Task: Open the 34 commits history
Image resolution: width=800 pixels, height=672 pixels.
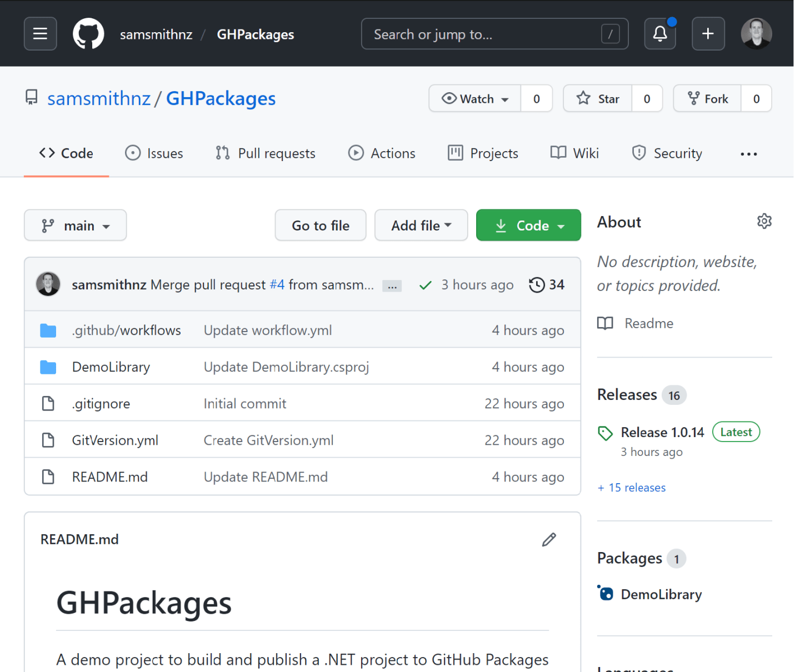Action: pos(547,285)
